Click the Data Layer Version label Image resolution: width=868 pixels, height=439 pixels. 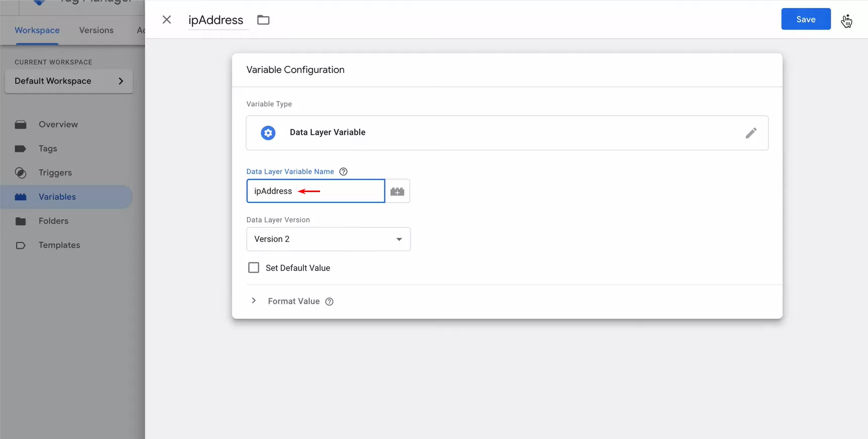[278, 220]
